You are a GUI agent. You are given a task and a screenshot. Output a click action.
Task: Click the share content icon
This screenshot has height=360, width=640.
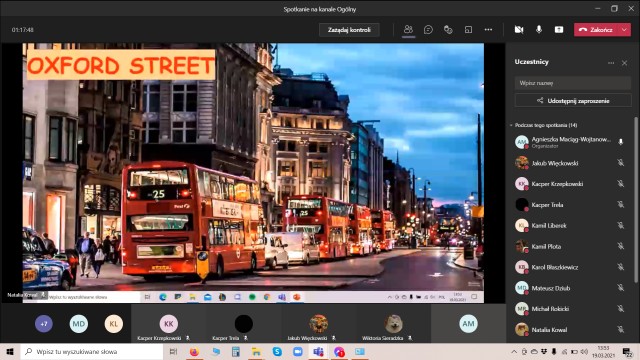(x=559, y=29)
